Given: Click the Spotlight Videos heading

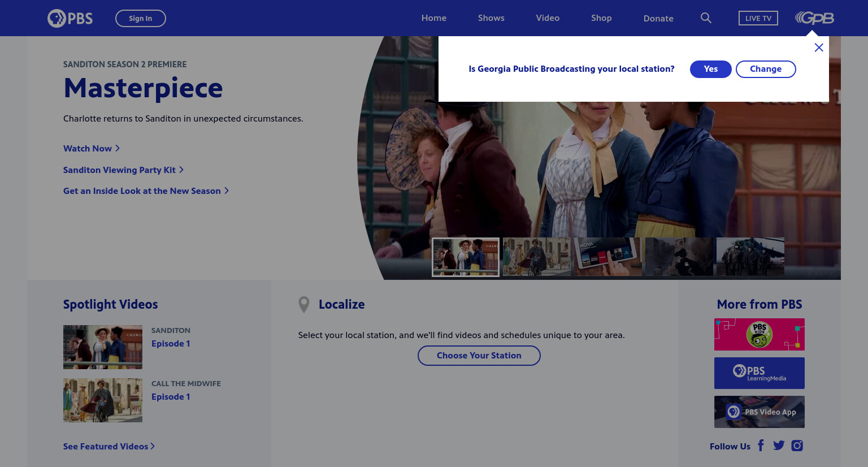Looking at the screenshot, I should coord(111,304).
